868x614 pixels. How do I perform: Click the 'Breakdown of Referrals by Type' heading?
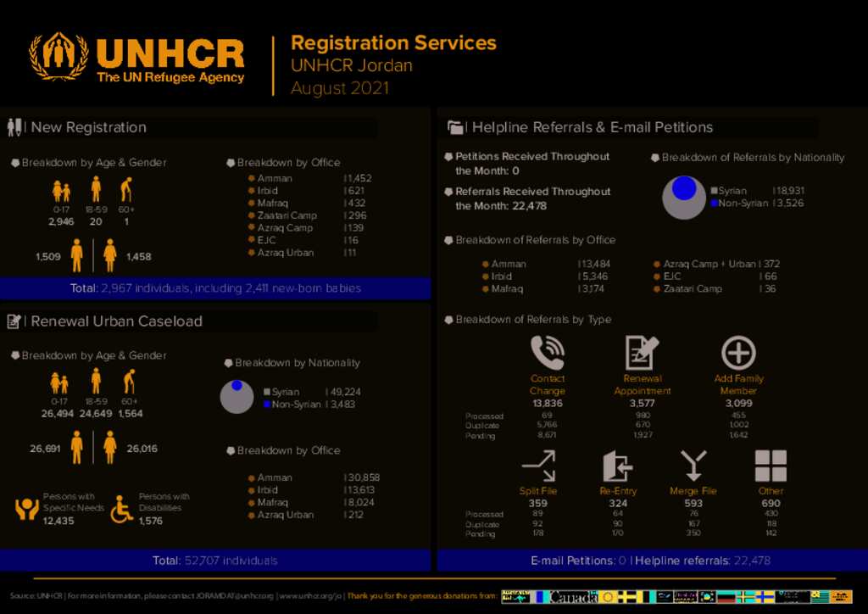pyautogui.click(x=533, y=320)
